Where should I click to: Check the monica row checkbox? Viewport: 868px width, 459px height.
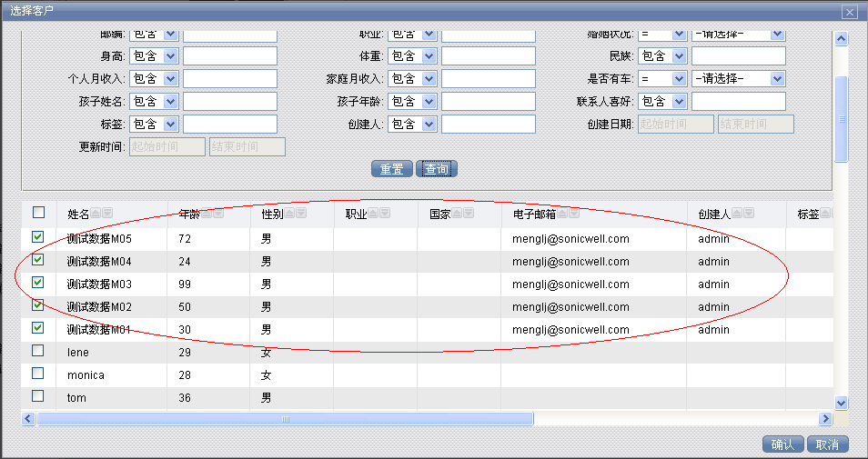pos(38,374)
